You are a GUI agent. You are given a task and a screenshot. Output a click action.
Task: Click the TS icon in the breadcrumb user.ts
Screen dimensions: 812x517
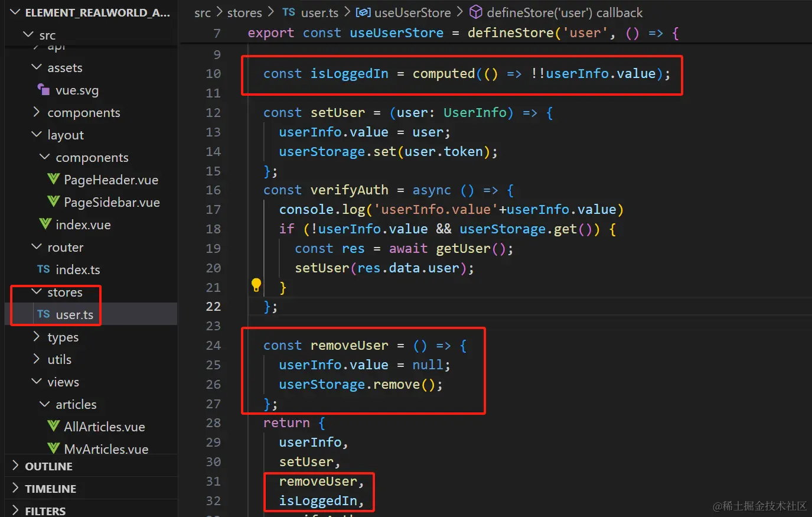coord(289,12)
